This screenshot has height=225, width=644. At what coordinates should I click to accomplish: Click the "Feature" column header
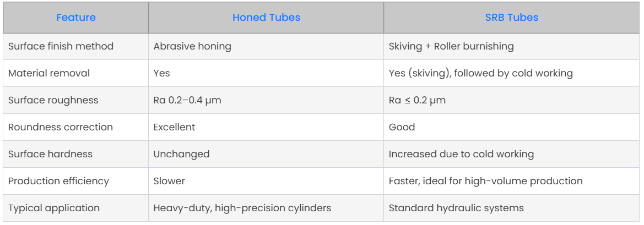[x=76, y=18]
